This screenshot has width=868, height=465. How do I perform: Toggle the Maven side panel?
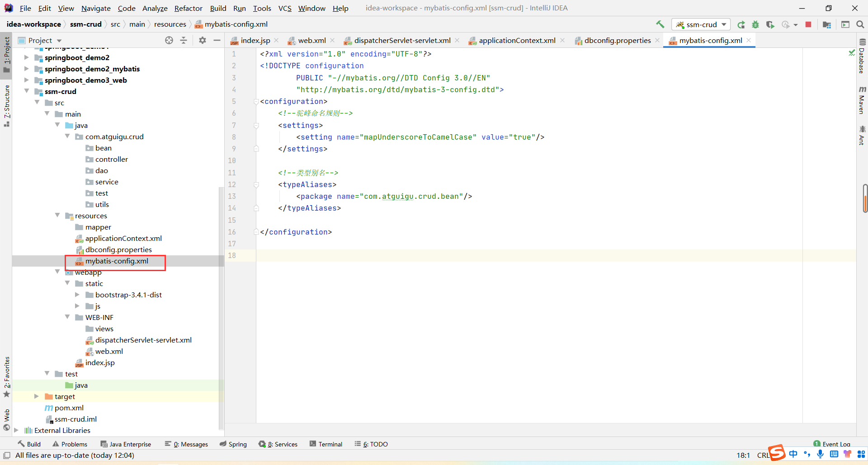click(x=862, y=100)
